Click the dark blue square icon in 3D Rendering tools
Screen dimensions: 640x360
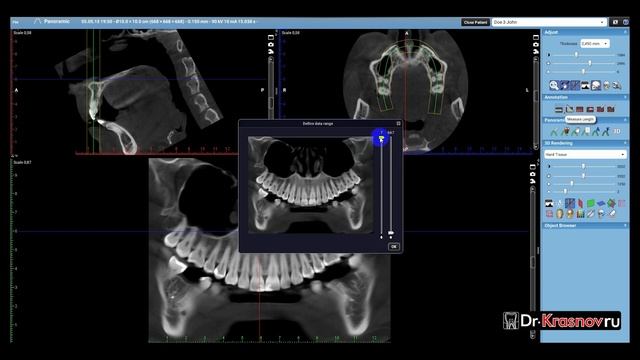click(x=570, y=203)
